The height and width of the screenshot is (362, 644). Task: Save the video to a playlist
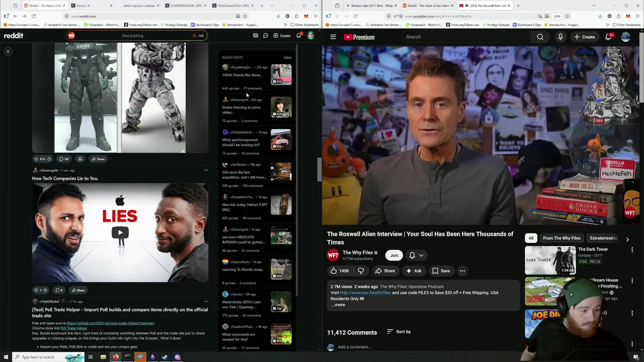[441, 271]
